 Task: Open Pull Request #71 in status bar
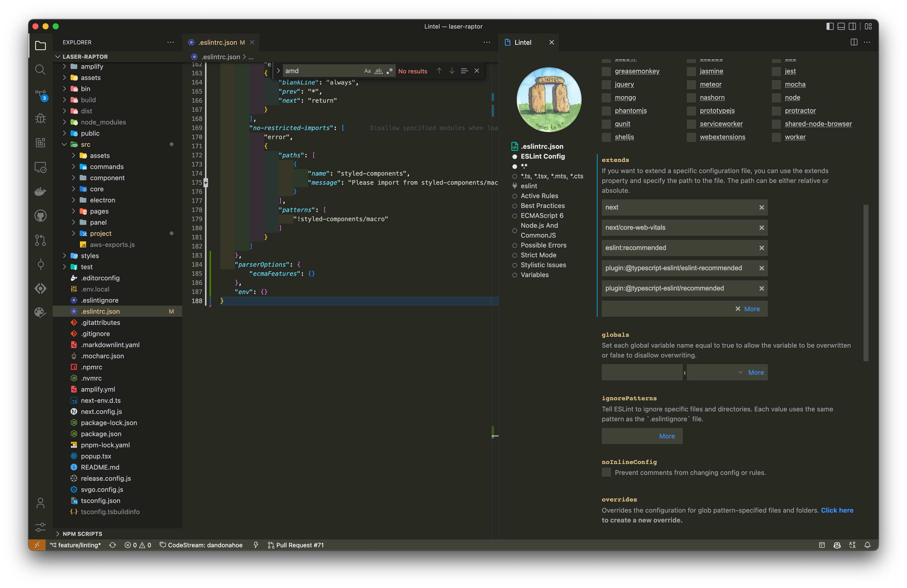coord(296,545)
